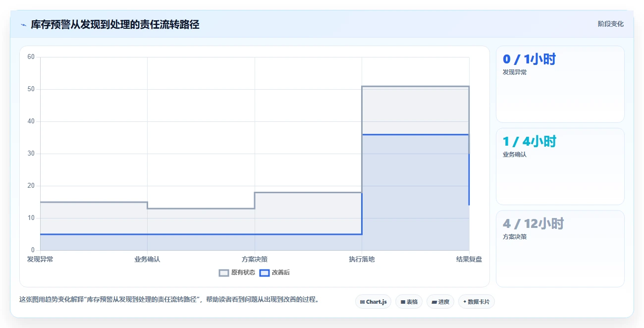644x328 pixels.
Task: Click the y-axis value 60
Action: pyautogui.click(x=31, y=57)
